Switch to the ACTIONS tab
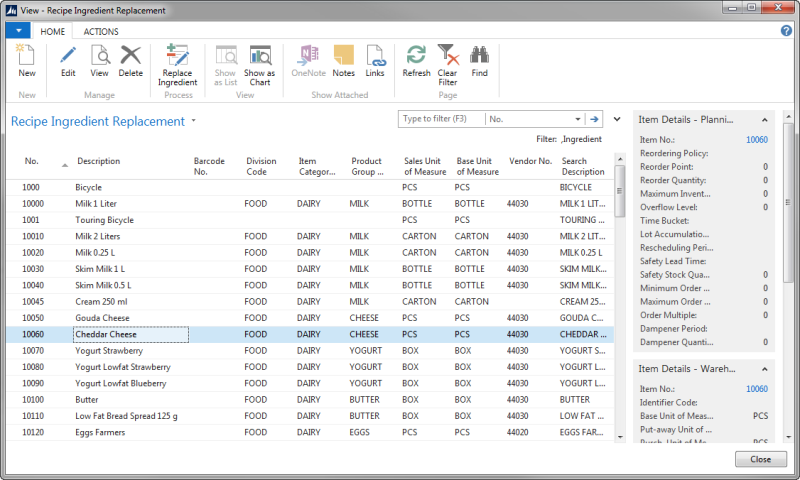 point(101,31)
